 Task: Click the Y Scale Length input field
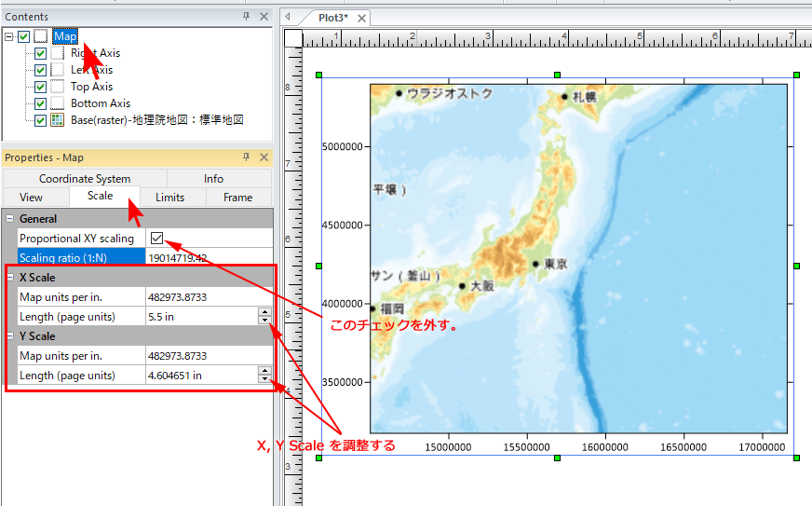coord(200,376)
